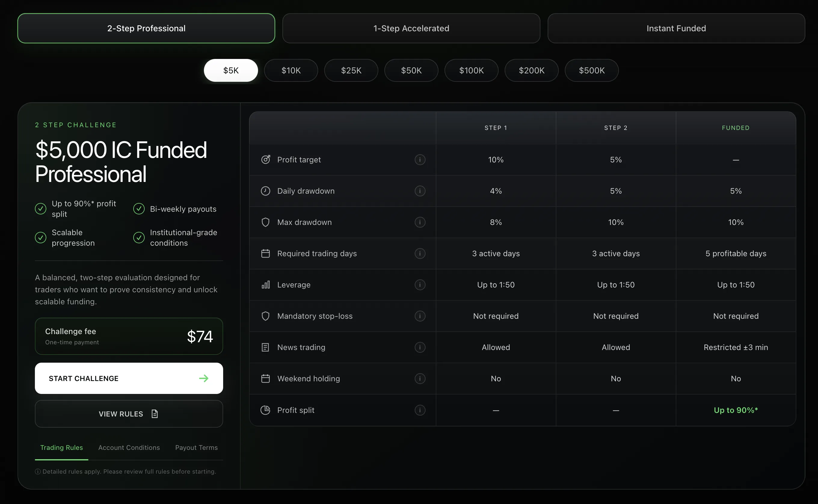This screenshot has height=504, width=818.
Task: Open the Payout Terms tab
Action: [196, 448]
